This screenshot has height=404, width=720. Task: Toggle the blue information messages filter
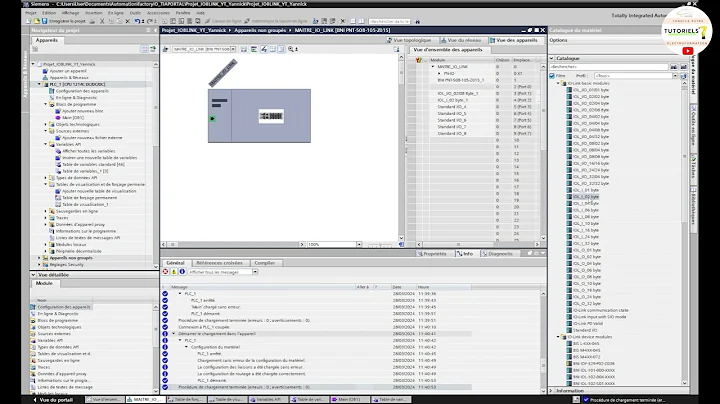(182, 272)
